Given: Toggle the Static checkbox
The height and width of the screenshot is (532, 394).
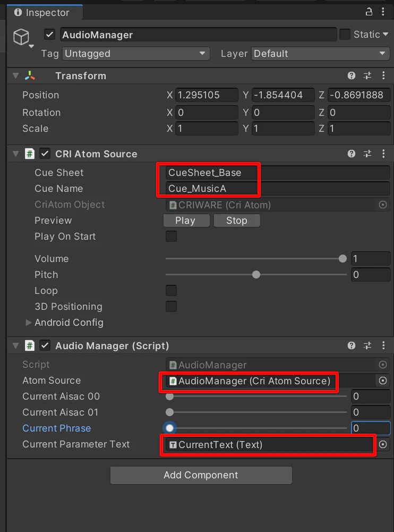Looking at the screenshot, I should pos(345,34).
